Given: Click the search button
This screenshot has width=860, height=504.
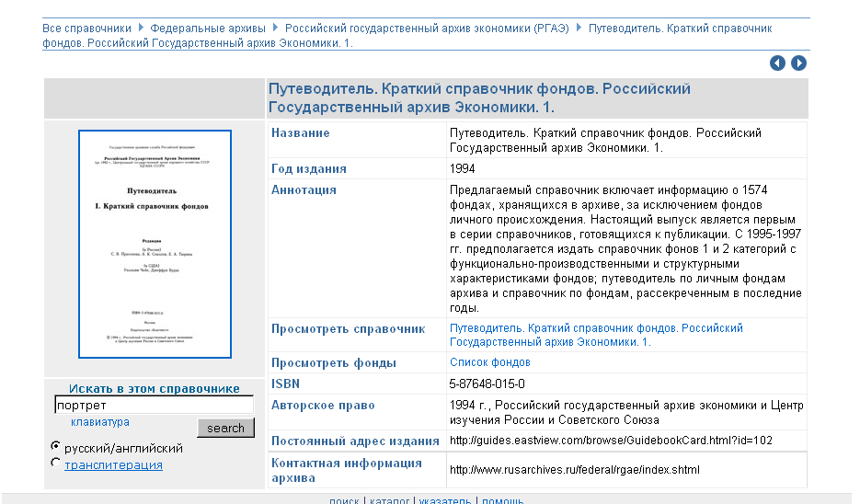Looking at the screenshot, I should pos(225,428).
